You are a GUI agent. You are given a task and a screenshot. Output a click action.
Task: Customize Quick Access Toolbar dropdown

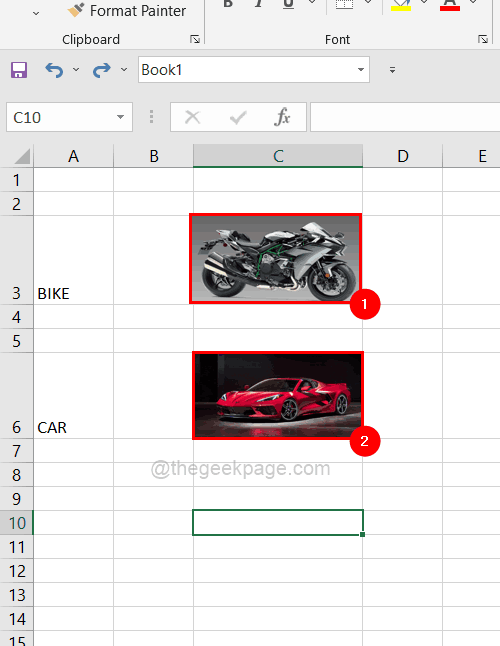[393, 70]
